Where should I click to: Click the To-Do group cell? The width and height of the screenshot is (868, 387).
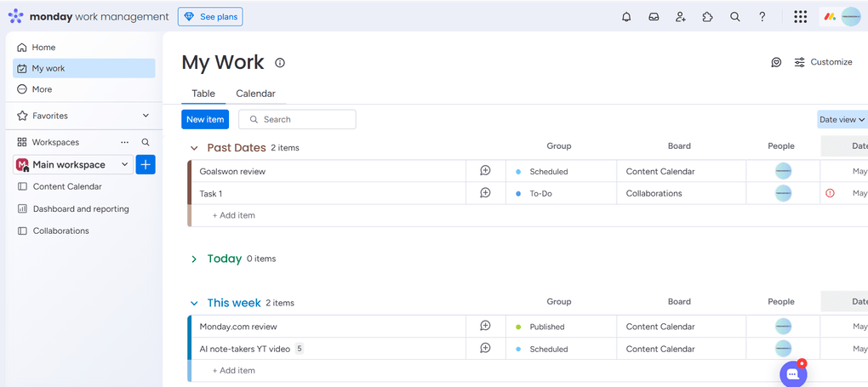(x=562, y=194)
